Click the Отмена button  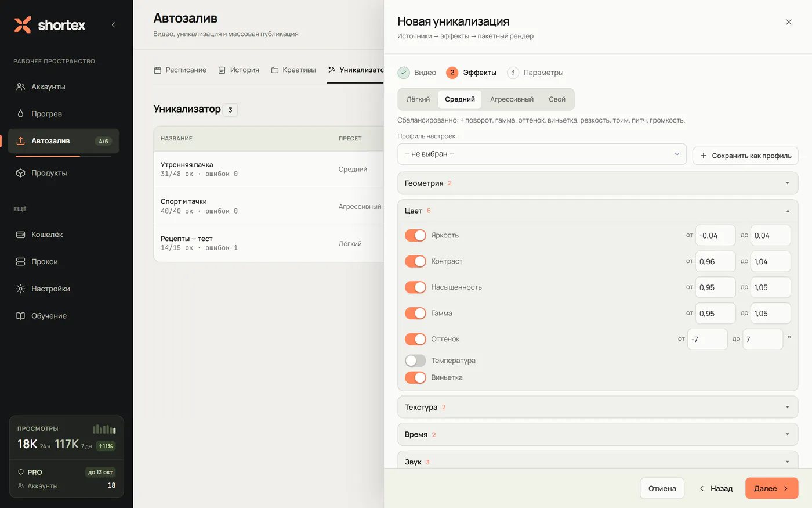click(662, 488)
